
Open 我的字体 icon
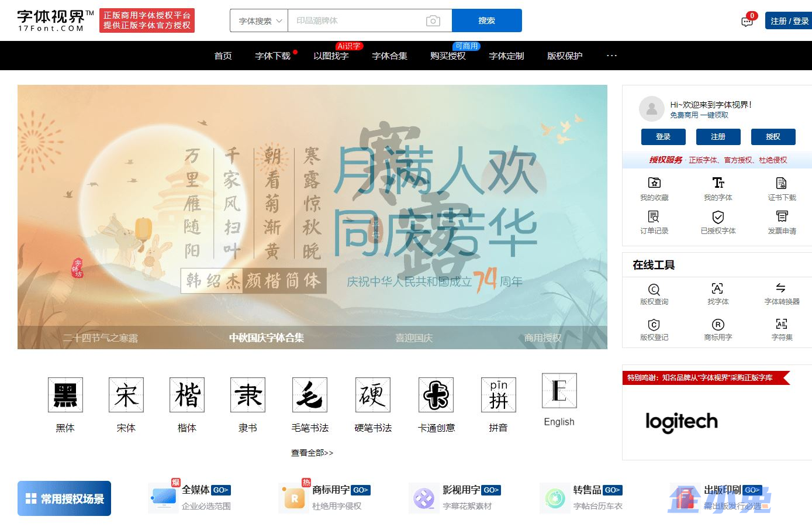click(718, 183)
